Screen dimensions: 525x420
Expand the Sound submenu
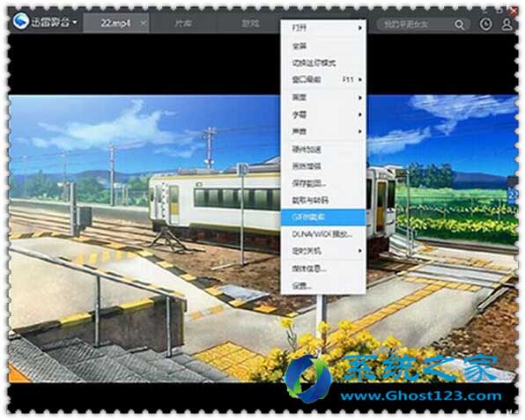point(323,131)
